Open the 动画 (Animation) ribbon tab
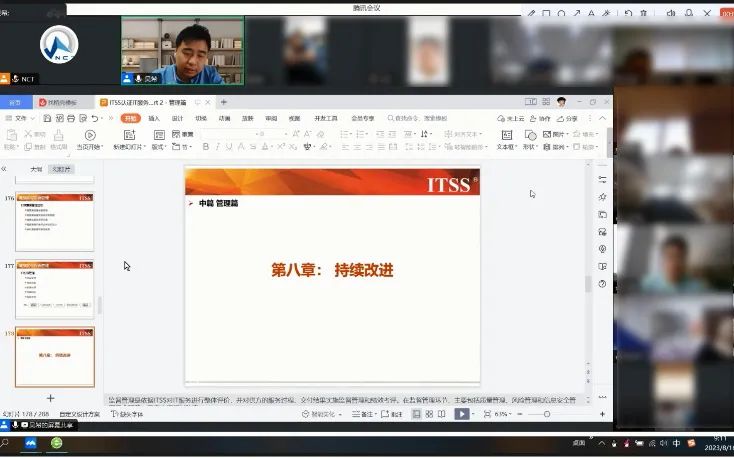The width and height of the screenshot is (734, 459). click(x=224, y=118)
